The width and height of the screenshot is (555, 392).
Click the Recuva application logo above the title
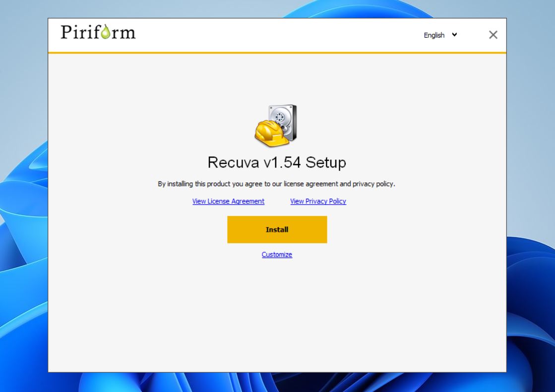coord(277,125)
